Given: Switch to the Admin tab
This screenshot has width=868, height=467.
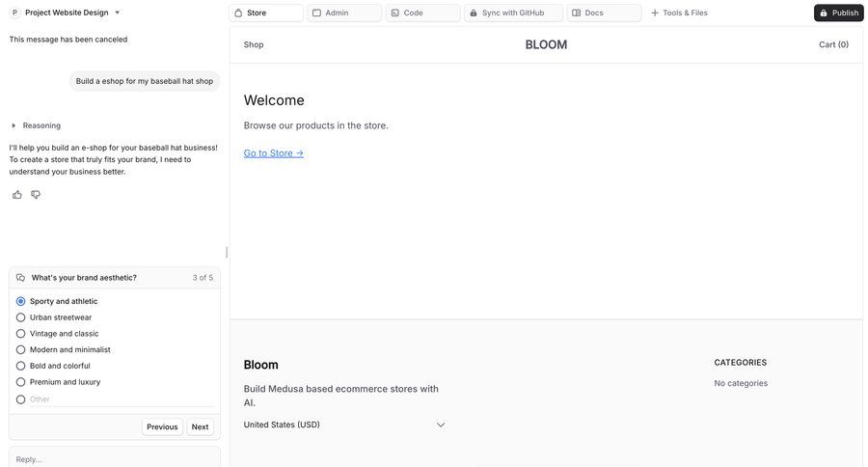Looking at the screenshot, I should click(344, 13).
